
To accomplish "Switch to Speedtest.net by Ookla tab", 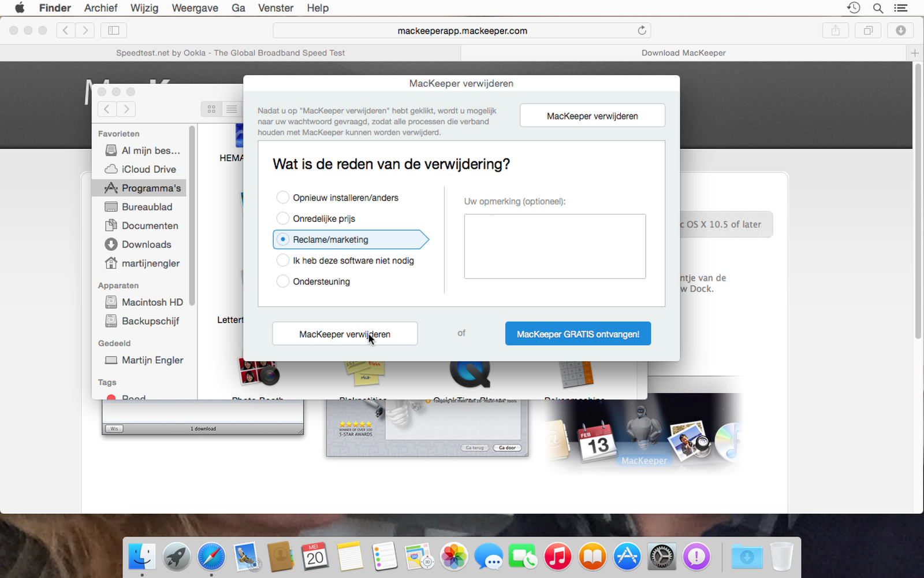I will point(230,53).
